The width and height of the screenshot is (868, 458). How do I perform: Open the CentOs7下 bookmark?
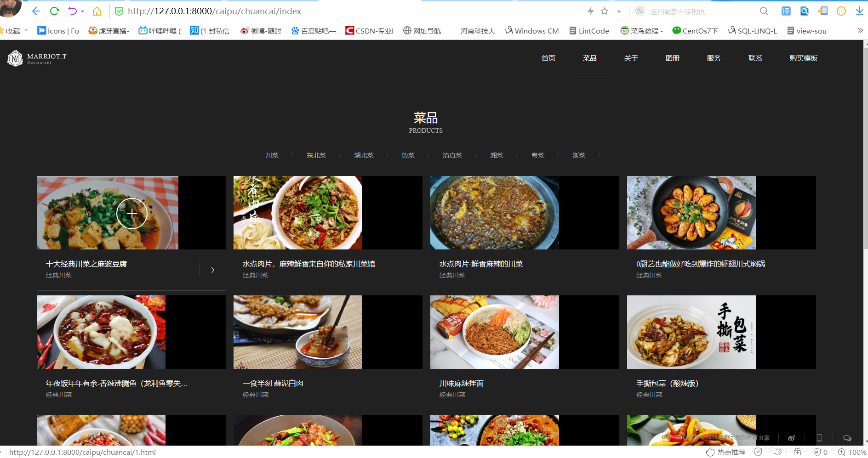(695, 31)
